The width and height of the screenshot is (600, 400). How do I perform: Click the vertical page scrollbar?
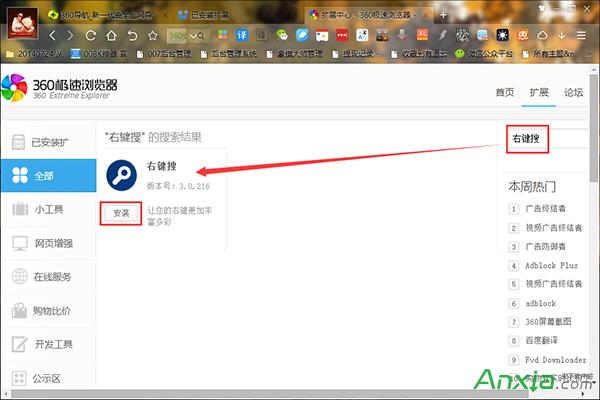coord(594,130)
